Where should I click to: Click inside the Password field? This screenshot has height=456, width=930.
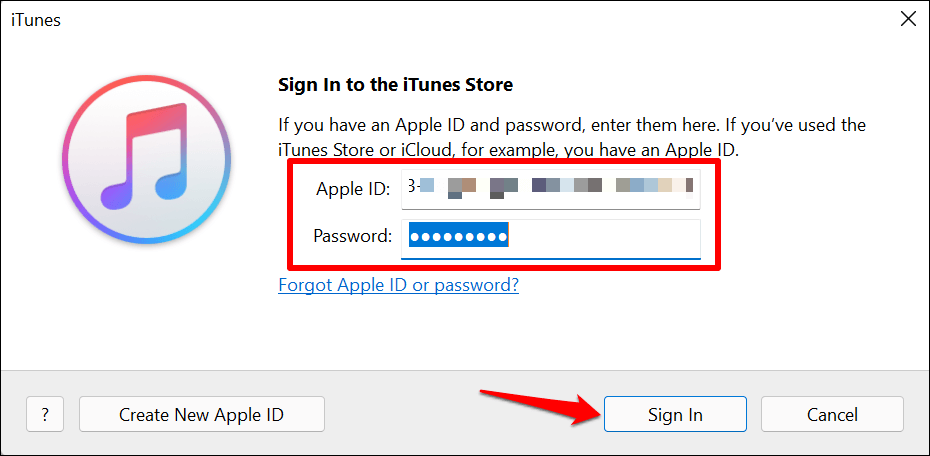click(x=600, y=237)
